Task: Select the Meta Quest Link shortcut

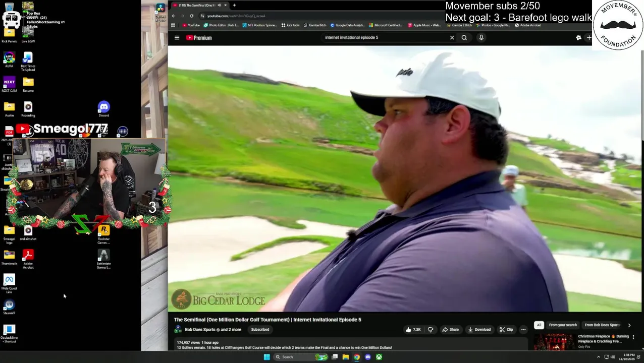Action: pos(9,284)
